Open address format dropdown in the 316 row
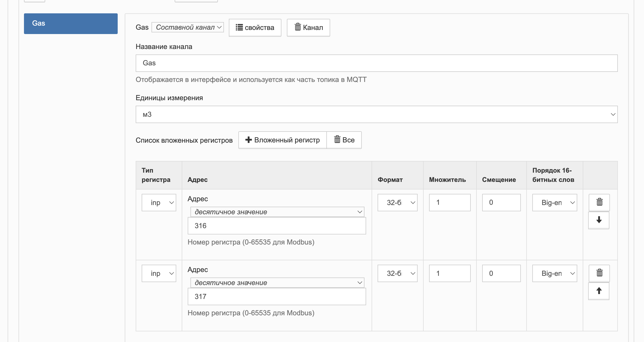This screenshot has width=644, height=342. coord(277,212)
